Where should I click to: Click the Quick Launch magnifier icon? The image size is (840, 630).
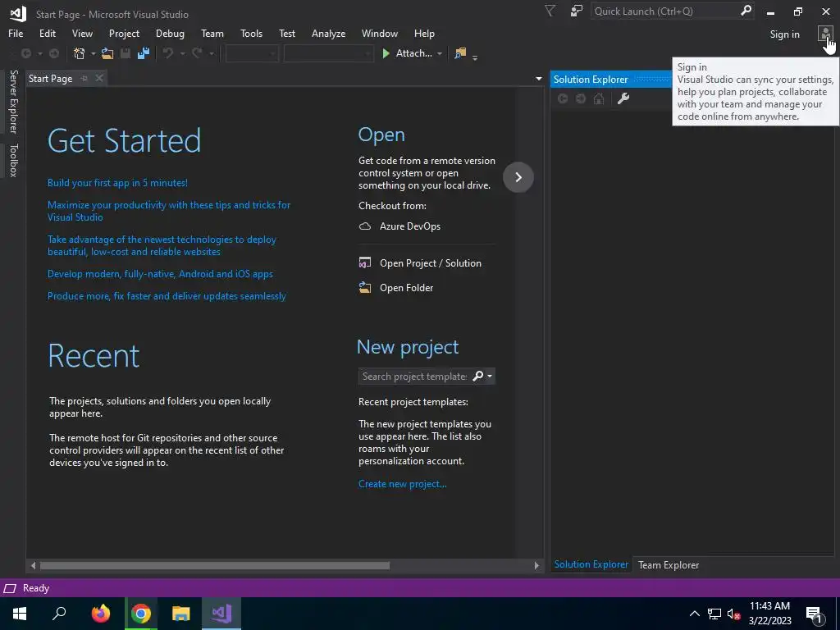pos(746,11)
